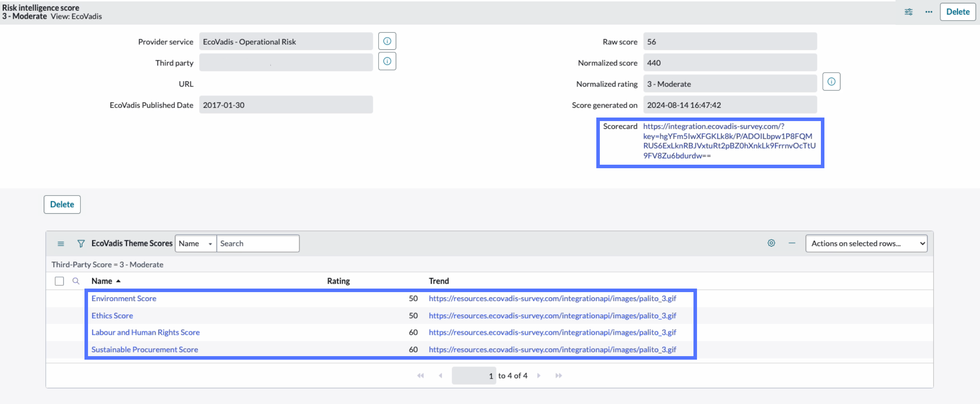Toggle the list filter funnel icon
The height and width of the screenshot is (404, 980).
81,244
